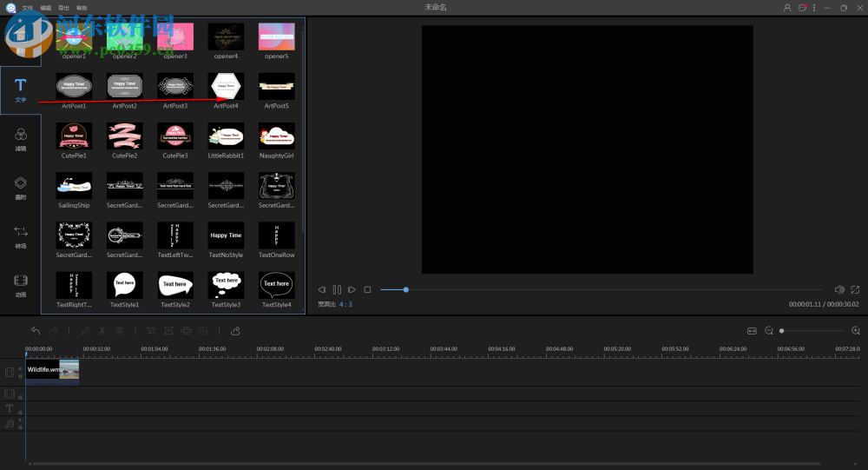Zoom out the timeline with magnifier minus
Screen dimensions: 868x470
pyautogui.click(x=769, y=331)
